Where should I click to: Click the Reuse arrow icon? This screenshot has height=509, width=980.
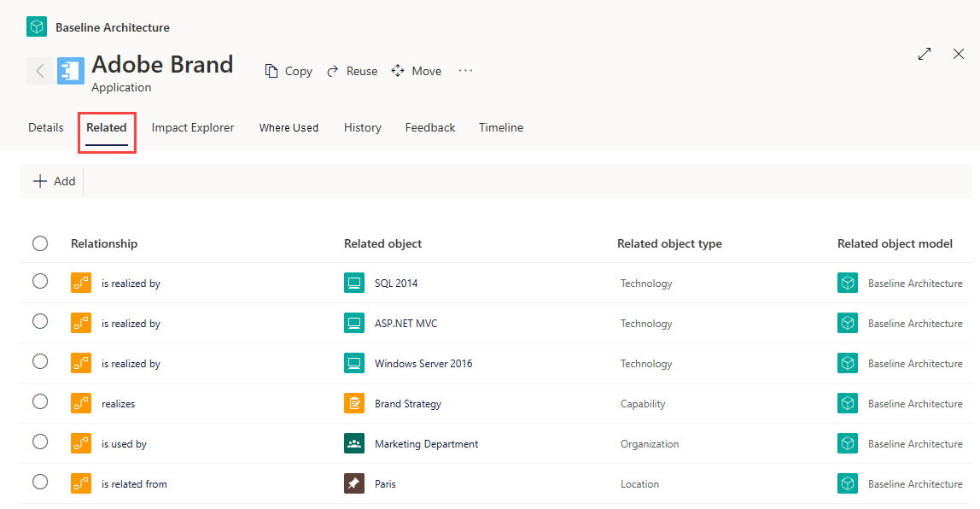[x=333, y=71]
